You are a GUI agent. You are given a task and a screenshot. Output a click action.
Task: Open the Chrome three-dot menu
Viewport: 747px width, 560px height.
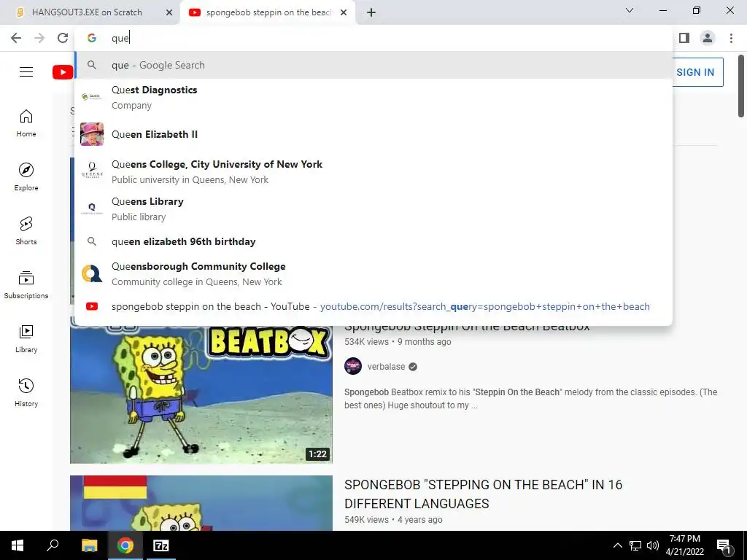coord(731,38)
